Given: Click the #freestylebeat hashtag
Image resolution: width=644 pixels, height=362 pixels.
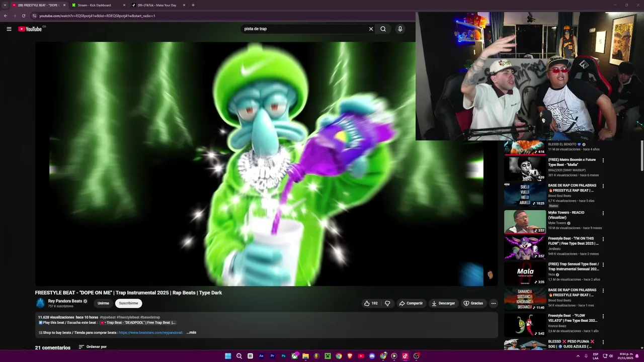Looking at the screenshot, I should click(128, 317).
